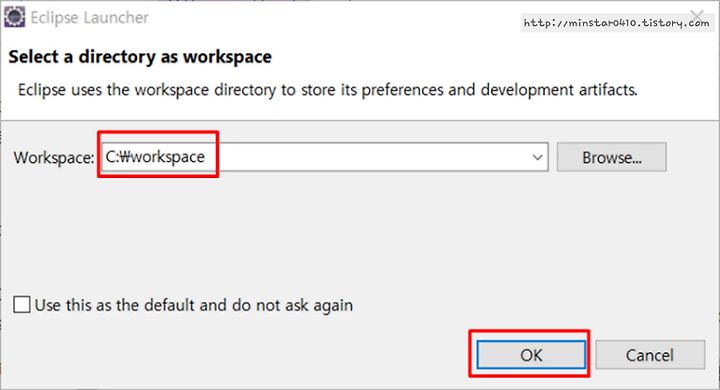The image size is (720, 390).
Task: Click the blank title bar area beside title
Action: (x=331, y=17)
